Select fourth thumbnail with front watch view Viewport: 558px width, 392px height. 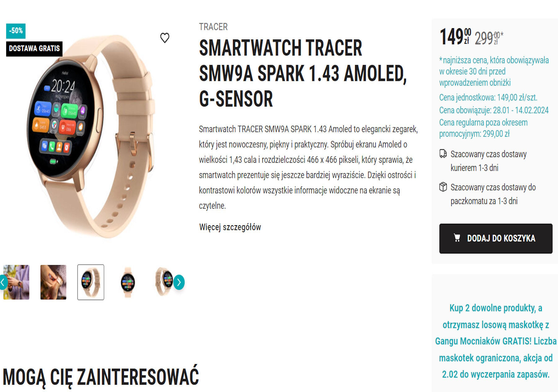[x=128, y=282]
